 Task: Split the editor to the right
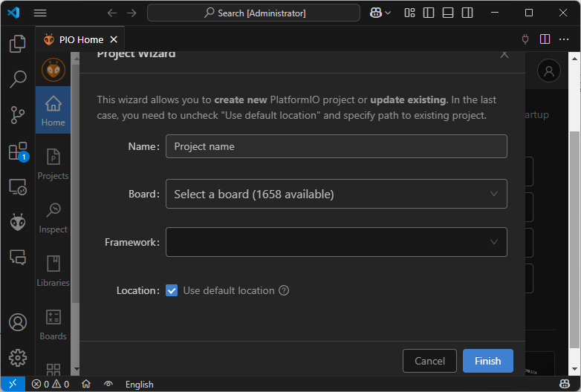tap(545, 39)
